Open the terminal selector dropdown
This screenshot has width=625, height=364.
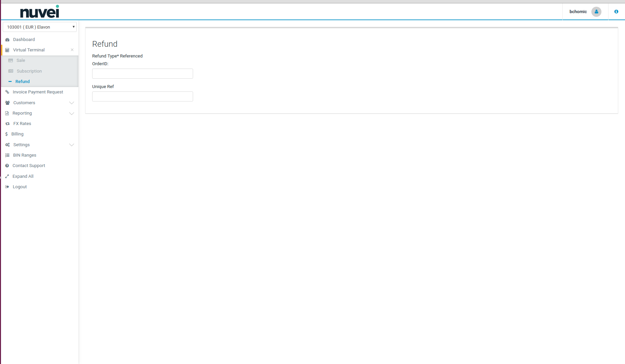(40, 27)
